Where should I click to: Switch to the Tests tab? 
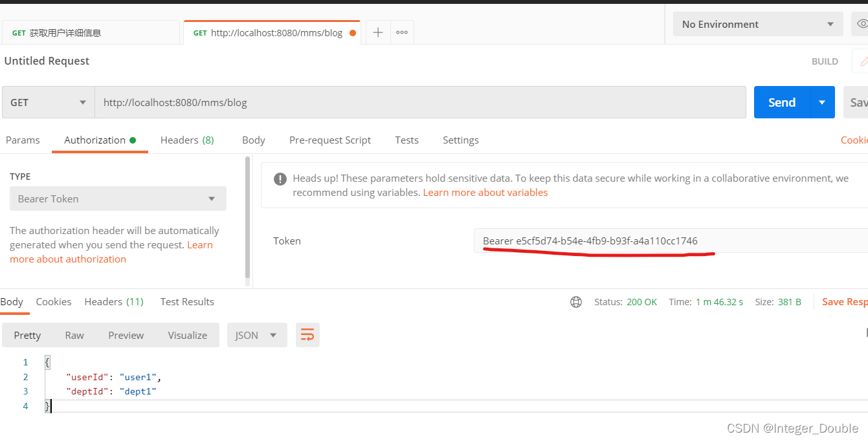[x=406, y=140]
